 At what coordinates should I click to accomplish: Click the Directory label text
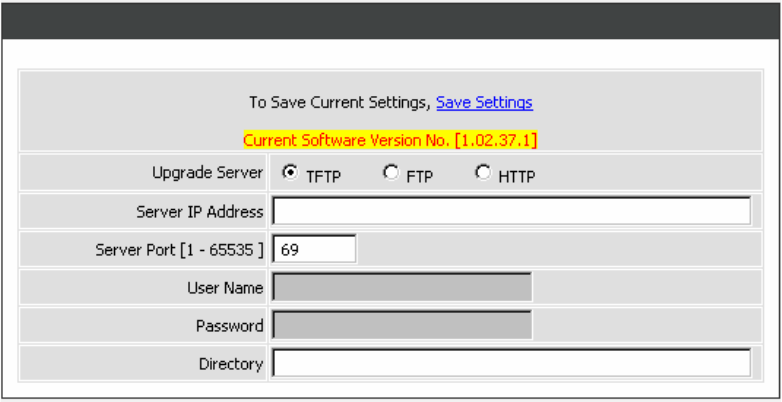pos(230,364)
